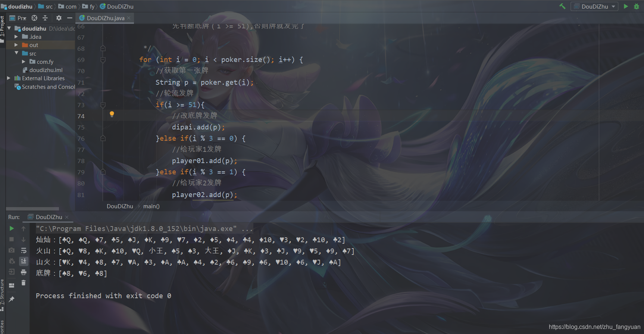This screenshot has height=334, width=644.
Task: Collapse the doudizhu project root node
Action: tap(9, 28)
